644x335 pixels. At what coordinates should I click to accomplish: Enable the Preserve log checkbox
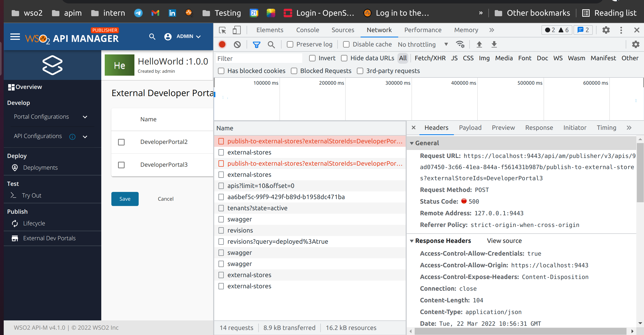click(x=290, y=44)
